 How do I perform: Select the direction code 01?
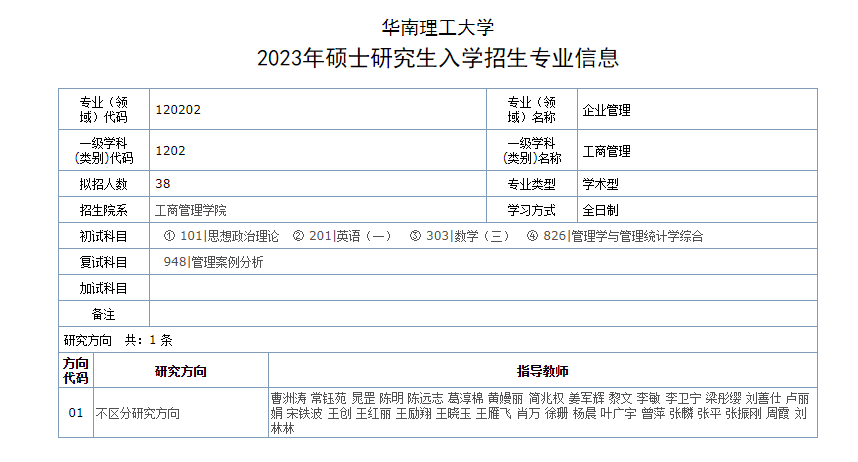coord(76,413)
